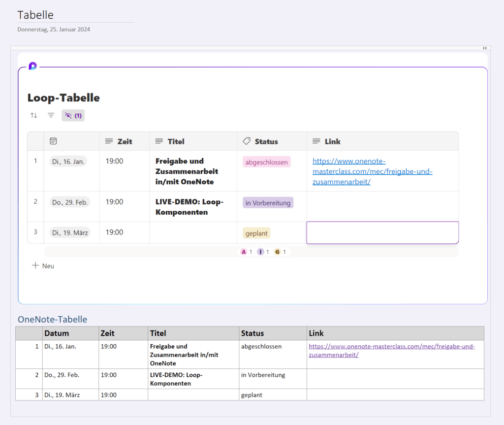
Task: Open the onenote-masterclass link in Loop table
Action: click(x=373, y=171)
